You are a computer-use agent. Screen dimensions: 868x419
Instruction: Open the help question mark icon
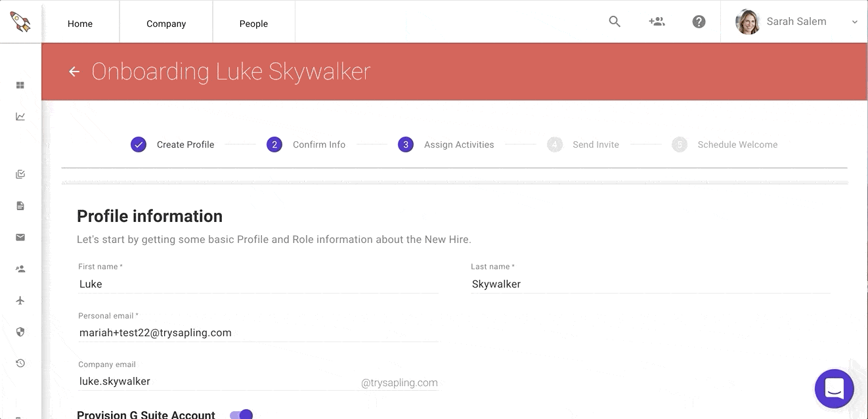pyautogui.click(x=699, y=22)
